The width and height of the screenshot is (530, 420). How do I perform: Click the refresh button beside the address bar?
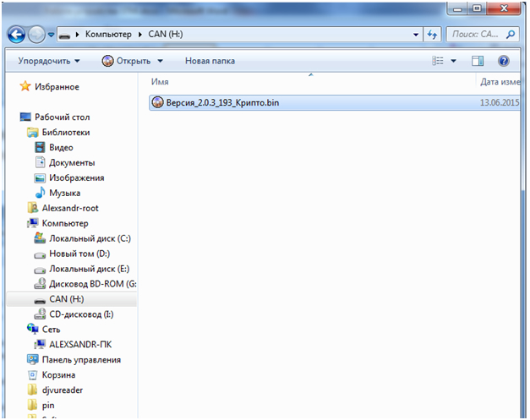point(433,35)
